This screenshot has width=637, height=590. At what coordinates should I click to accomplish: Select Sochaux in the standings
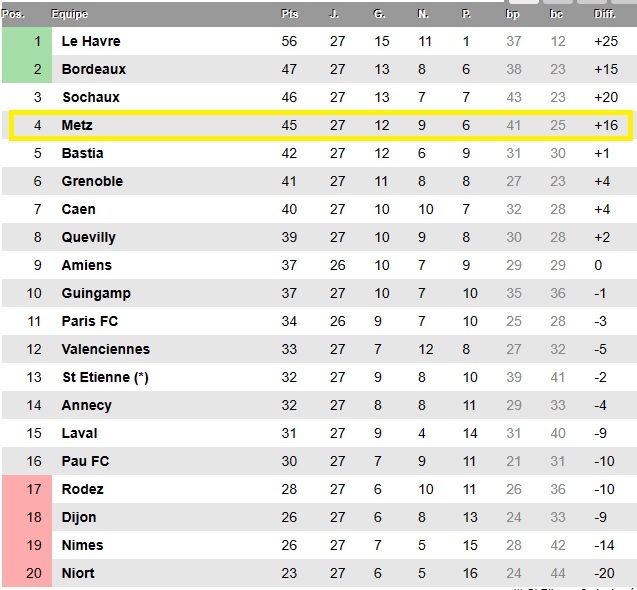point(91,97)
